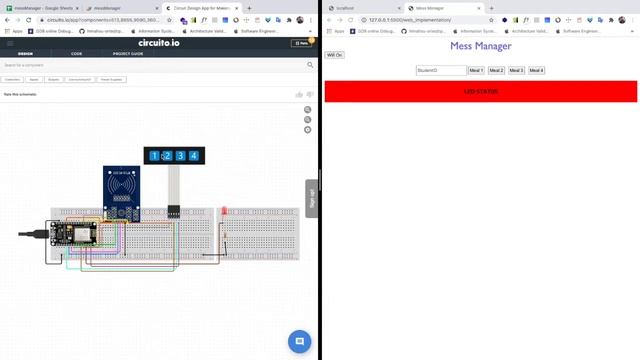Select the Mess Manager browser tab
The height and width of the screenshot is (360, 640).
pyautogui.click(x=444, y=8)
